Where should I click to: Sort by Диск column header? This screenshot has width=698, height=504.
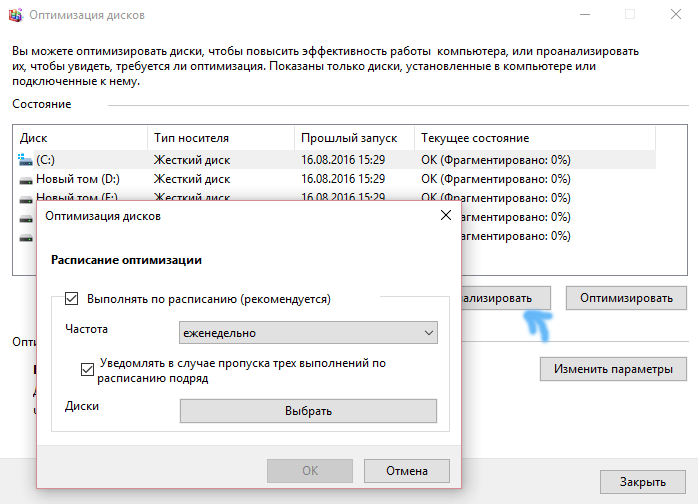point(80,138)
